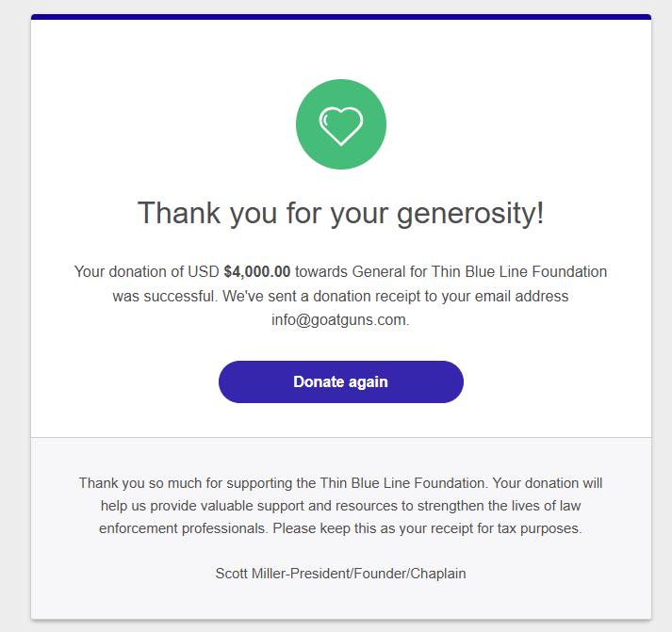Click the dark blue bar atop the card

[341, 17]
